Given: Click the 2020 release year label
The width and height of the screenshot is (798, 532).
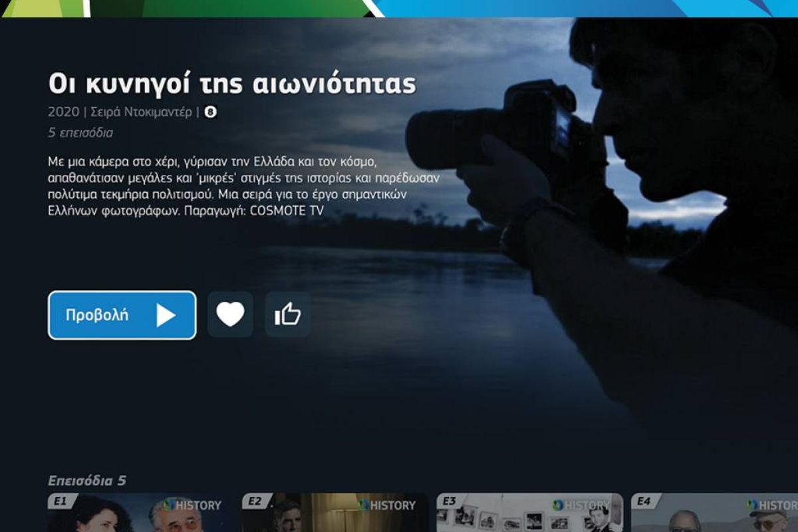Looking at the screenshot, I should click(x=63, y=112).
